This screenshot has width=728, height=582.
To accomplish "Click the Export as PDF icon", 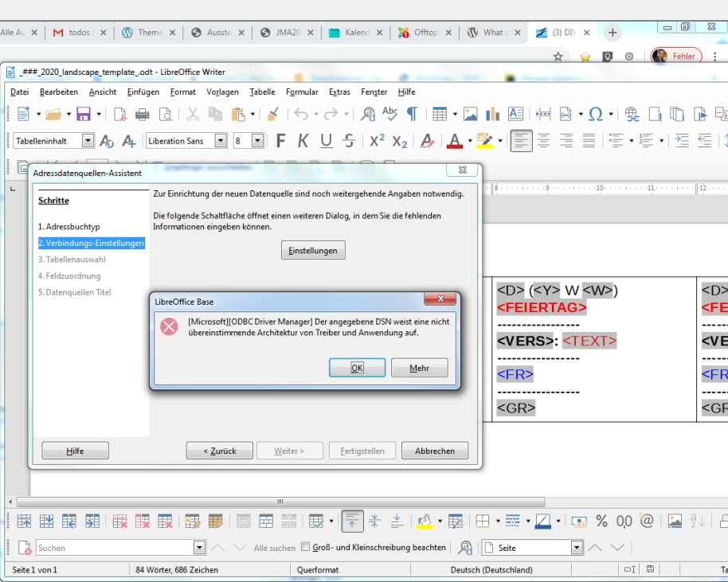I will (119, 114).
